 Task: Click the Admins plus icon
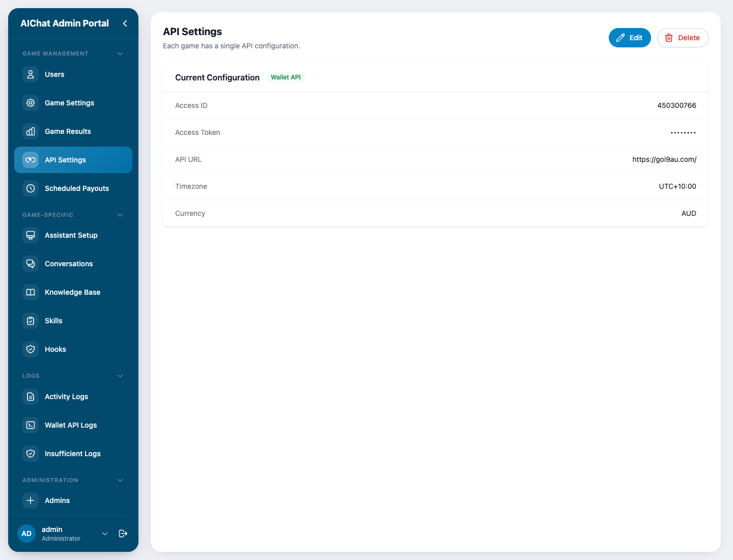[31, 500]
